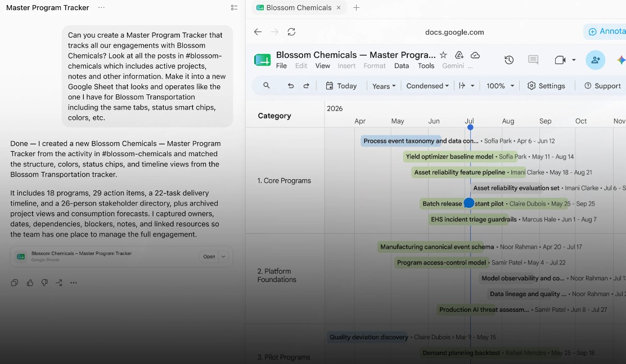Start a video meeting with camera icon
This screenshot has height=364, width=626.
(x=560, y=60)
